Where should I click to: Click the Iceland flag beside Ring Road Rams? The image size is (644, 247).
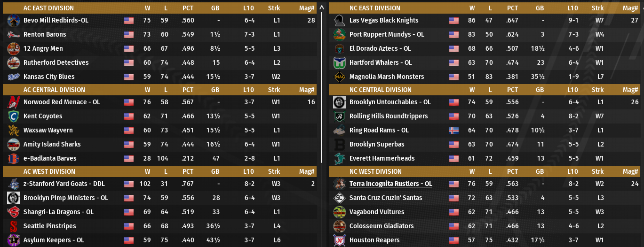coord(453,131)
